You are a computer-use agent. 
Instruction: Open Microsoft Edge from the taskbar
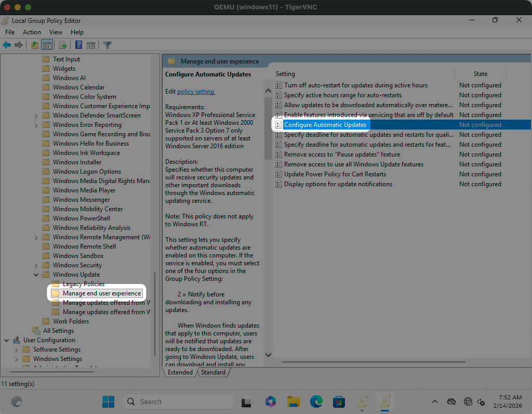click(x=316, y=402)
